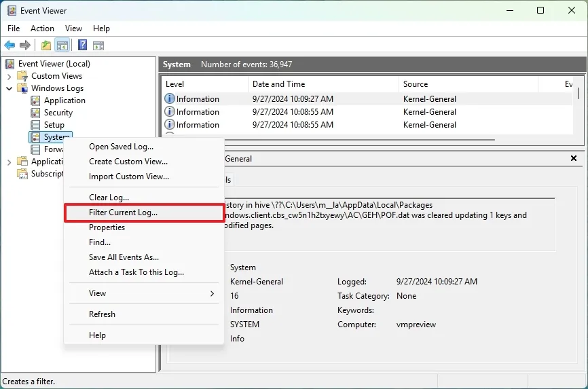Select Clear Log in the context menu
This screenshot has width=588, height=389.
pyautogui.click(x=109, y=198)
